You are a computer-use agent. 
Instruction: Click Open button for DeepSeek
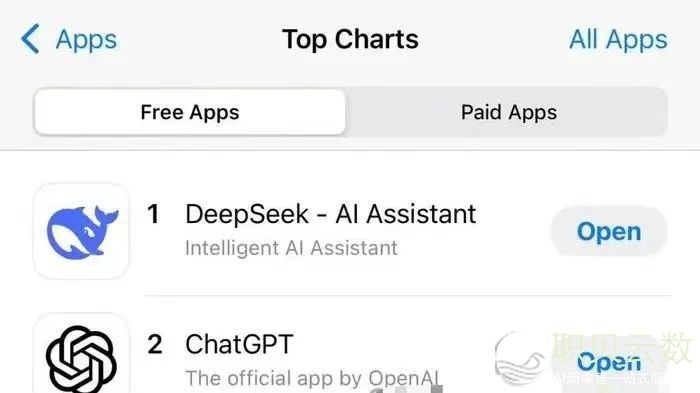(x=609, y=231)
